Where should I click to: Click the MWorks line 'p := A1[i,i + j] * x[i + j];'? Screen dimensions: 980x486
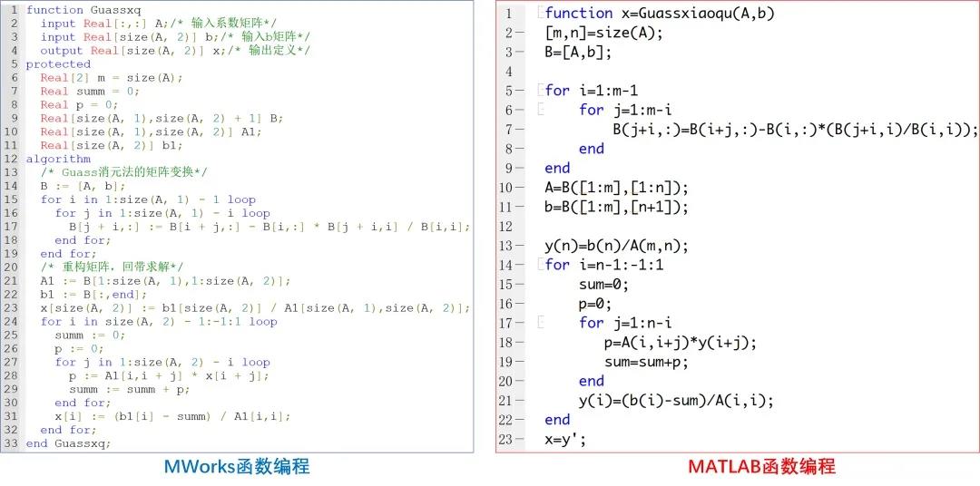pos(169,375)
